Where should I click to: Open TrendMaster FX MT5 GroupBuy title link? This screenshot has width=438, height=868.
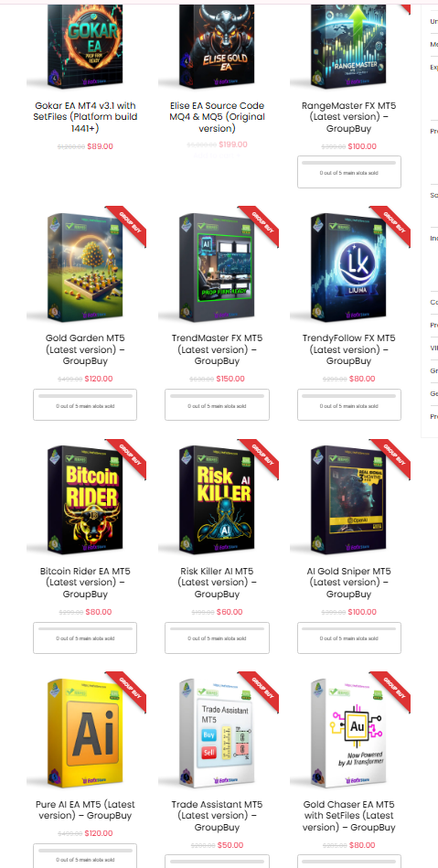point(217,349)
